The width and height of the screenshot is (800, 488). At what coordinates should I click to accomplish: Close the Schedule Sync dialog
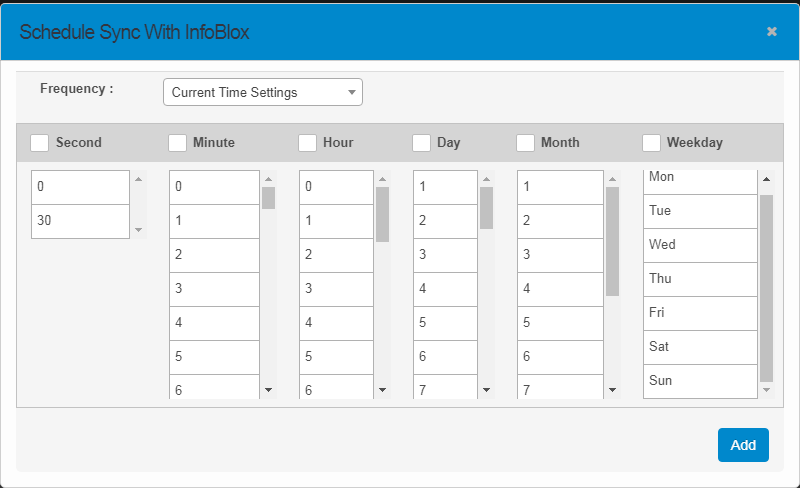tap(771, 32)
